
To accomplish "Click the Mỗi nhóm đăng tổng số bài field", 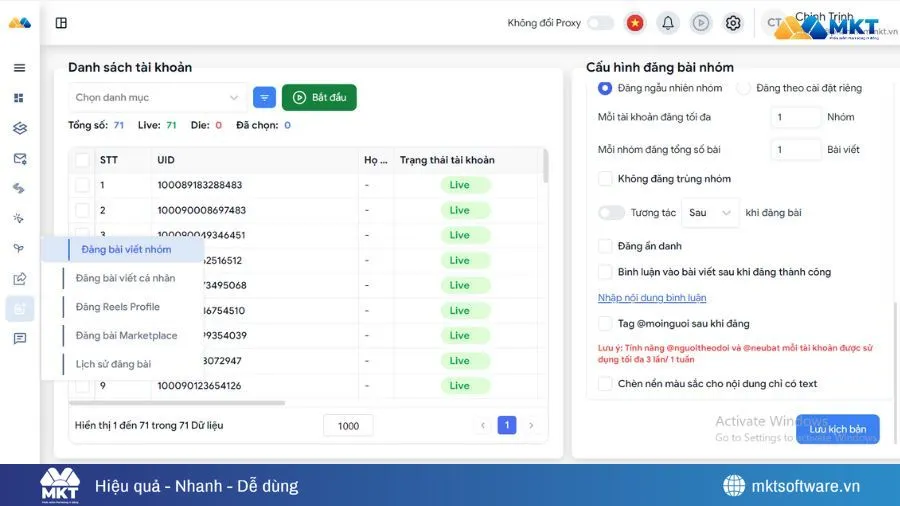I will [x=796, y=150].
